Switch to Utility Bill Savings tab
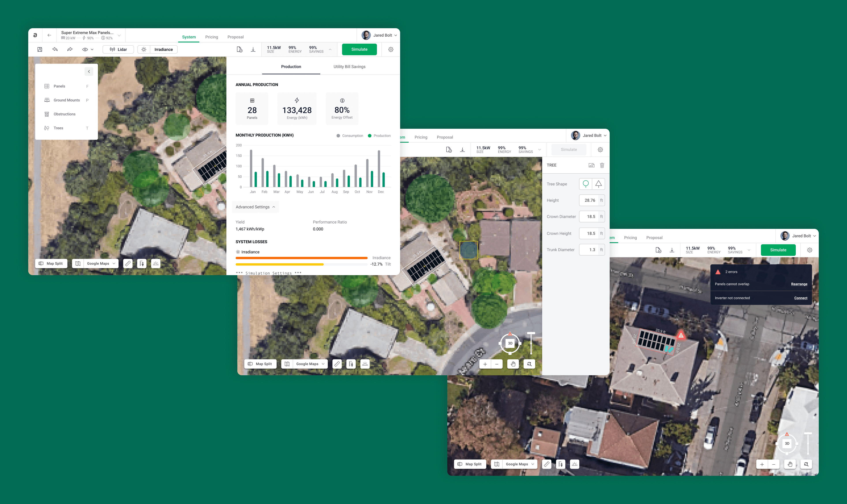 coord(349,67)
